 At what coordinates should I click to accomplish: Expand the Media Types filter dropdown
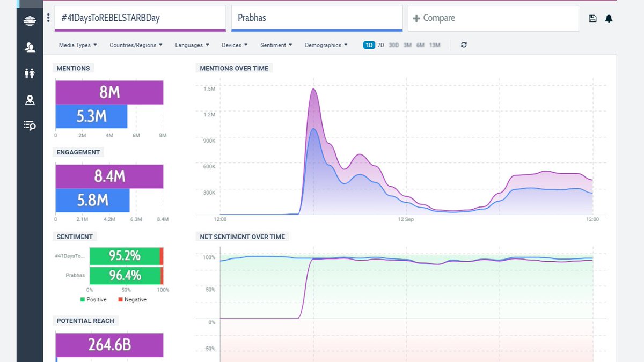tap(78, 45)
